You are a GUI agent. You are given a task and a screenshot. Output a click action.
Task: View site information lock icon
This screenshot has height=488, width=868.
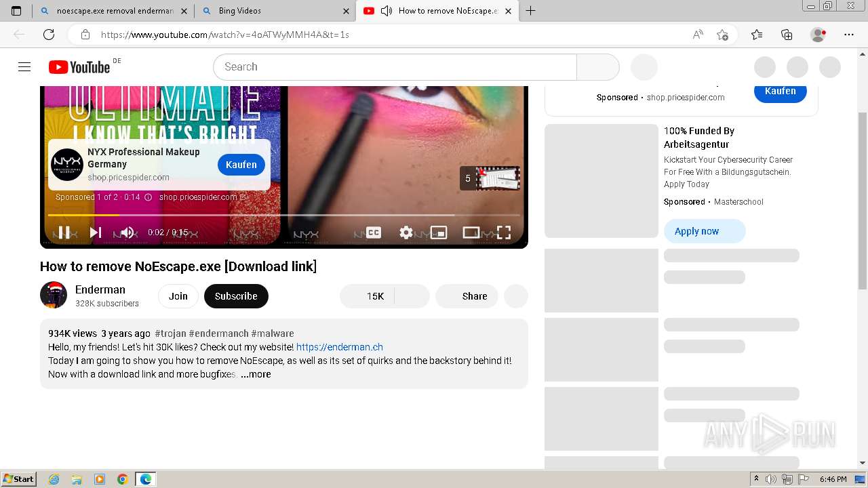pyautogui.click(x=85, y=35)
